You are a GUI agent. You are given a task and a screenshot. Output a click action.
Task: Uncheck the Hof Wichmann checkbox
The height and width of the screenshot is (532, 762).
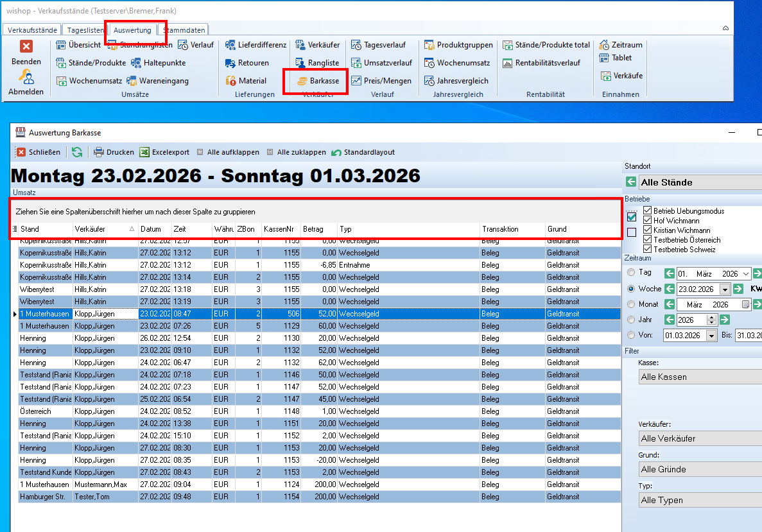pos(647,221)
